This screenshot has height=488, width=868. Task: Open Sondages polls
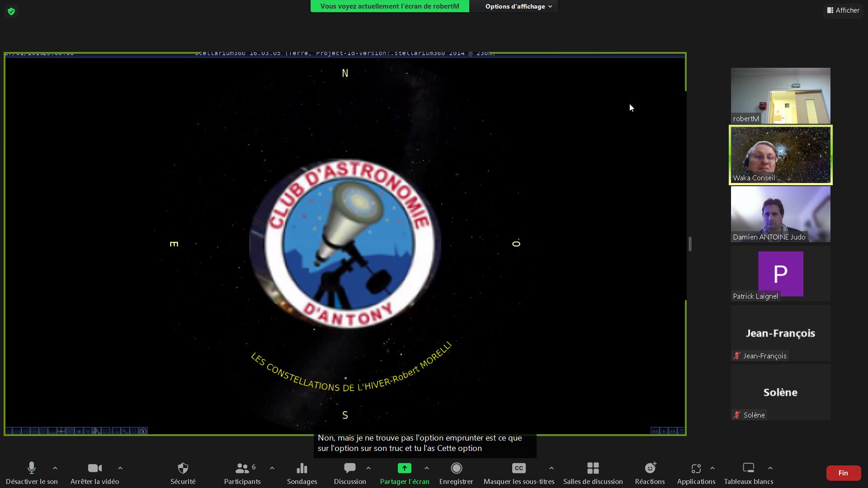coord(302,473)
